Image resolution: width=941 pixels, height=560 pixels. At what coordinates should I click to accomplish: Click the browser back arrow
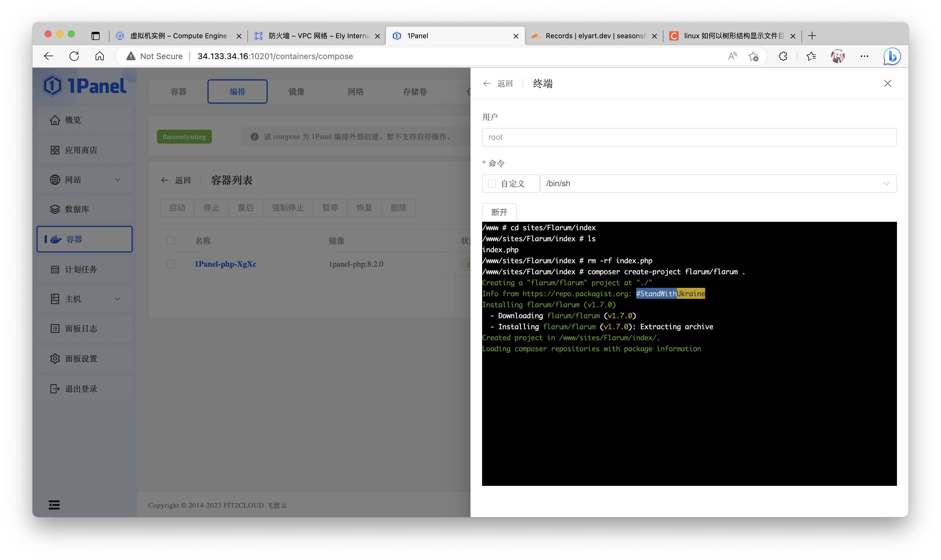pos(49,56)
